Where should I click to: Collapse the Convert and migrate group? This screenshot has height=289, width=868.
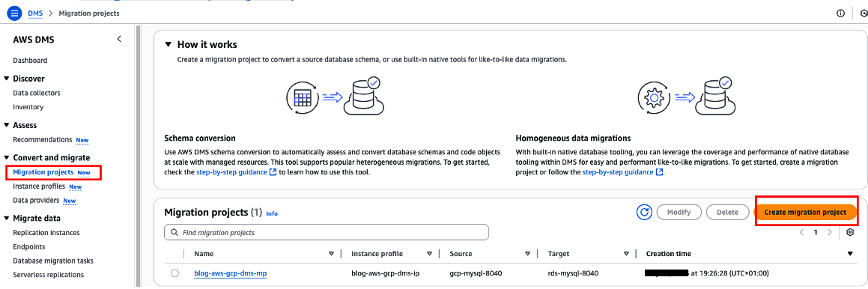(7, 158)
